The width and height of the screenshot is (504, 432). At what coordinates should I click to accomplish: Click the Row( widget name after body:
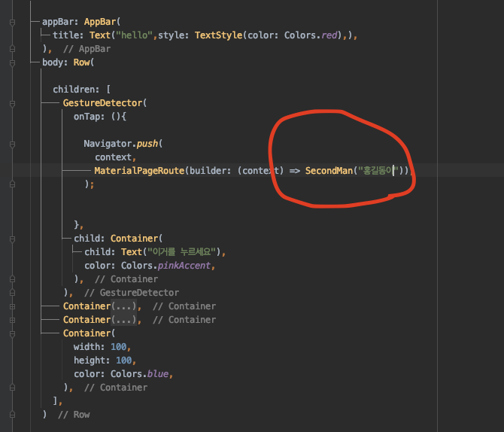(83, 62)
